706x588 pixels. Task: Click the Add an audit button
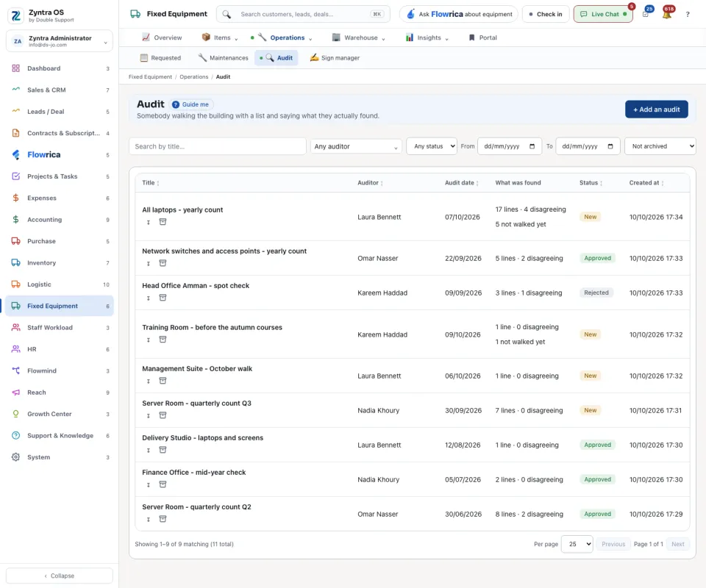pyautogui.click(x=657, y=110)
